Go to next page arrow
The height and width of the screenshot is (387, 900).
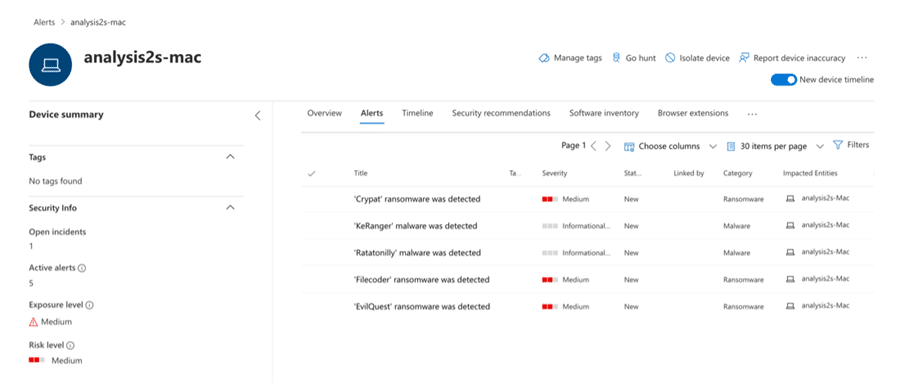(608, 146)
